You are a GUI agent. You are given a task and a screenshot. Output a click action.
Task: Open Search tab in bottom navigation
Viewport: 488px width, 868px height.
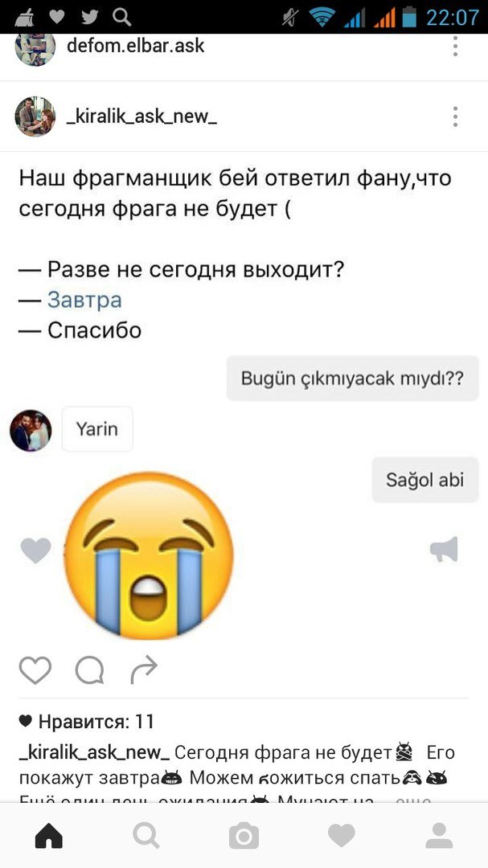click(146, 835)
